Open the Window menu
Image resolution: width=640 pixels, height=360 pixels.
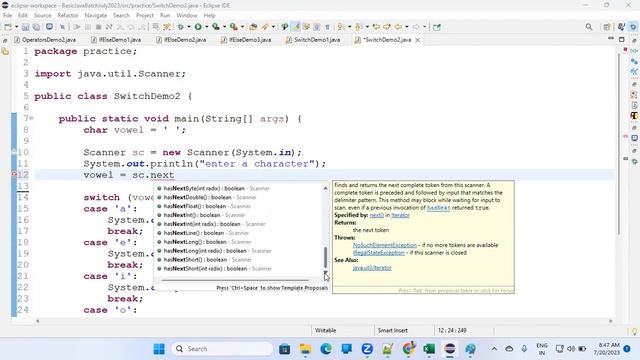(x=187, y=16)
